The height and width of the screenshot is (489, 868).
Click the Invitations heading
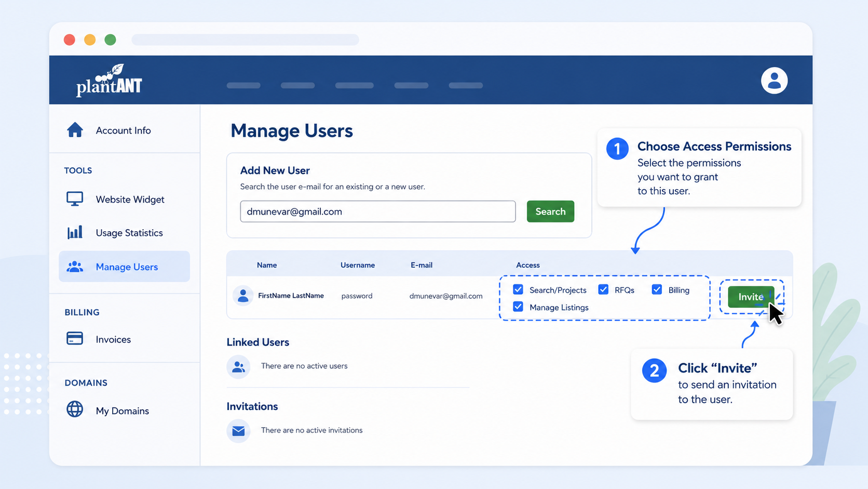pos(252,406)
